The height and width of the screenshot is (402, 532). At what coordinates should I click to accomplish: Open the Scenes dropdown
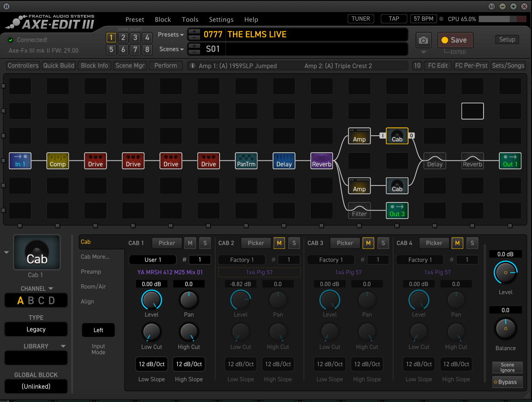[x=171, y=49]
